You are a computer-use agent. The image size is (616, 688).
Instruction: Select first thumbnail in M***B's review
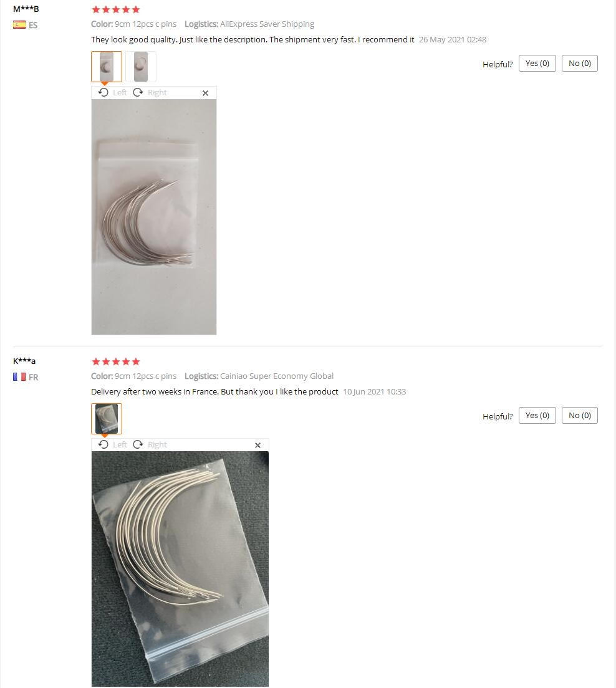pyautogui.click(x=107, y=67)
